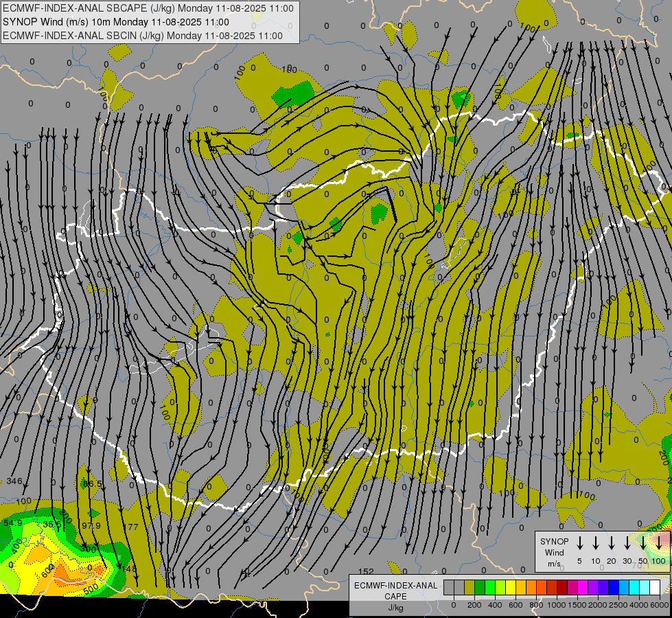The width and height of the screenshot is (672, 618).
Task: Click the '1500' tick label on colorbar
Action: point(577,605)
